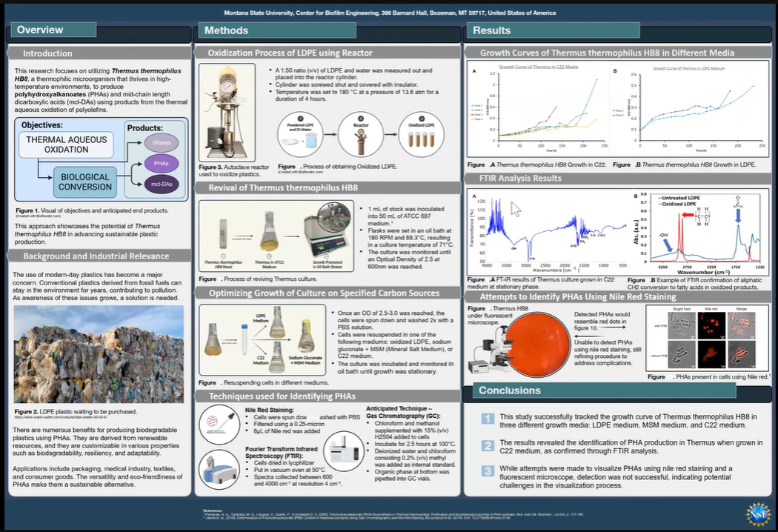778x532 pixels.
Task: Click the Waxes product oval
Action: click(x=162, y=142)
